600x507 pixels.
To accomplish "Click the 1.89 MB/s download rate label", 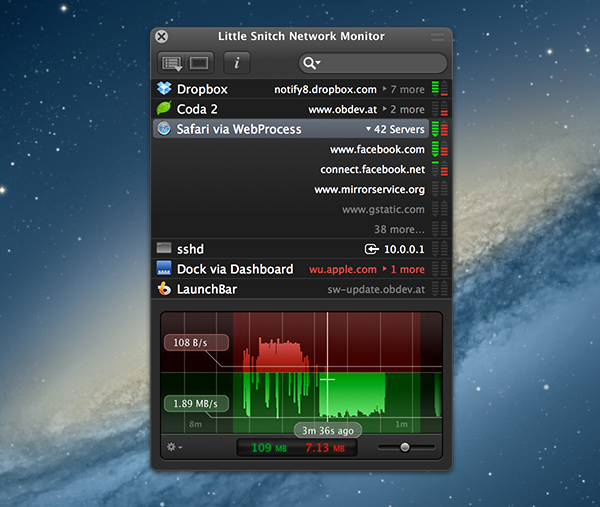I will (x=196, y=404).
